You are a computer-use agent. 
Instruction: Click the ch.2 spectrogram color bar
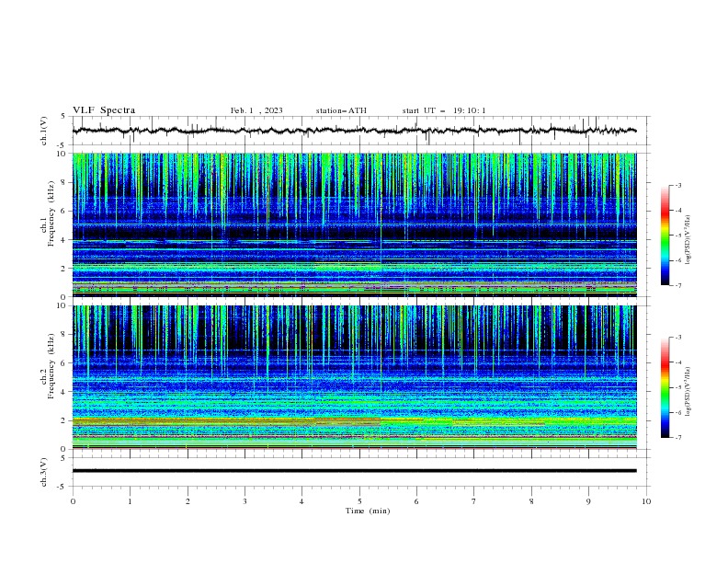[665, 387]
